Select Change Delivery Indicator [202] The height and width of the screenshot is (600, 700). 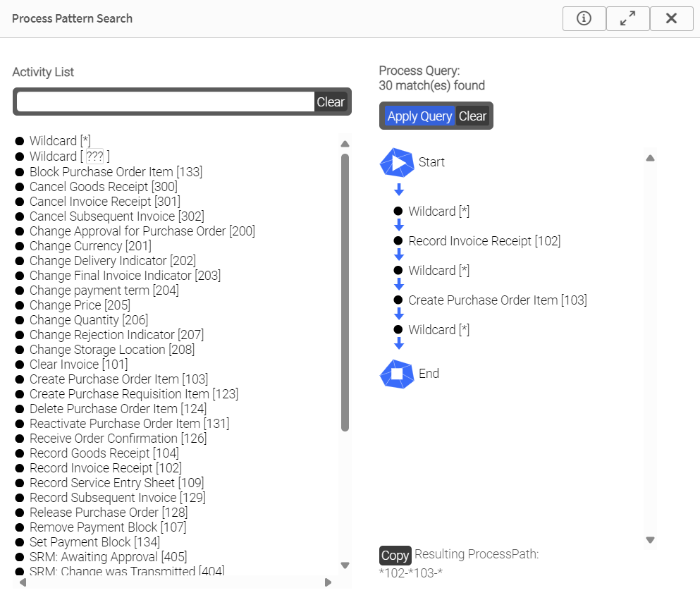pyautogui.click(x=113, y=261)
